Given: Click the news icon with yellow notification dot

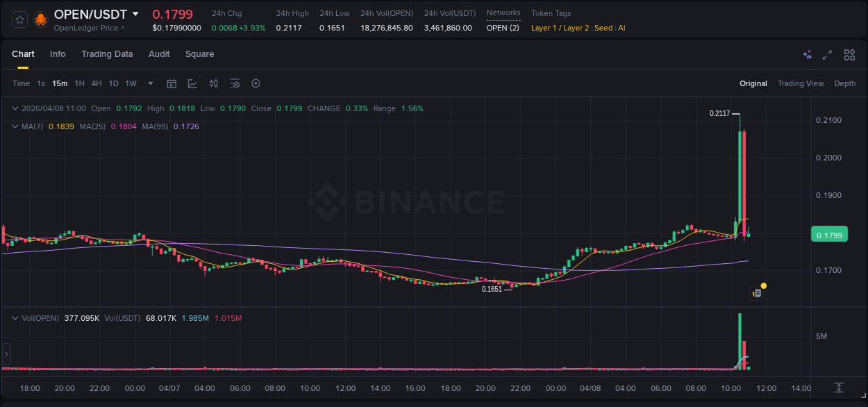Looking at the screenshot, I should pyautogui.click(x=757, y=291).
